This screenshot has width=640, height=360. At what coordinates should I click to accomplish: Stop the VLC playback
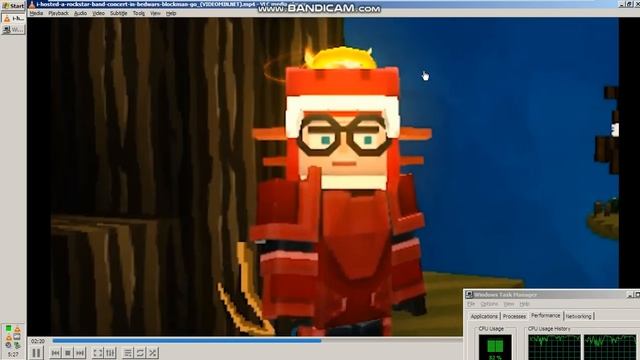68,353
